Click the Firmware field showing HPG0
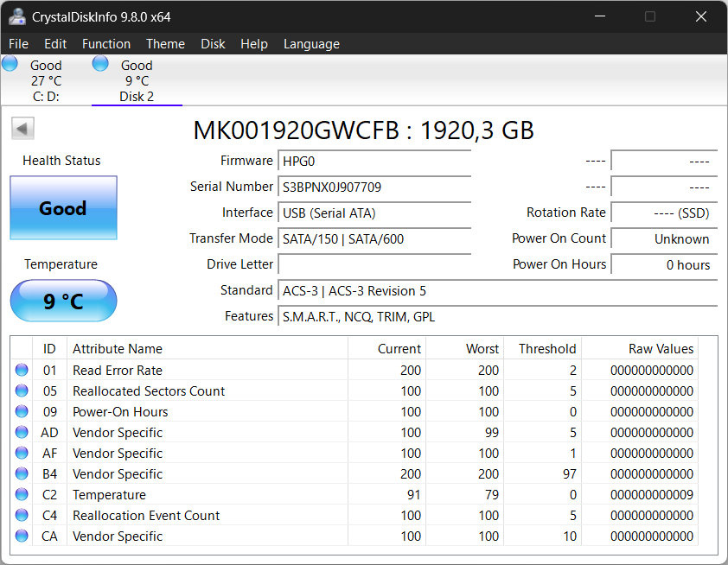Viewport: 728px width, 565px height. pos(374,161)
